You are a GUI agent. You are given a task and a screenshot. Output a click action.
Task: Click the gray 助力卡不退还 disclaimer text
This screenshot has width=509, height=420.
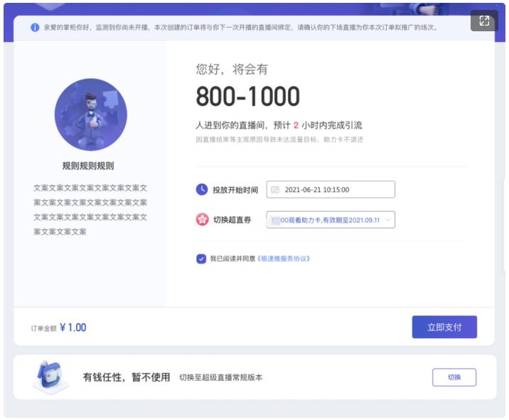[x=279, y=139]
